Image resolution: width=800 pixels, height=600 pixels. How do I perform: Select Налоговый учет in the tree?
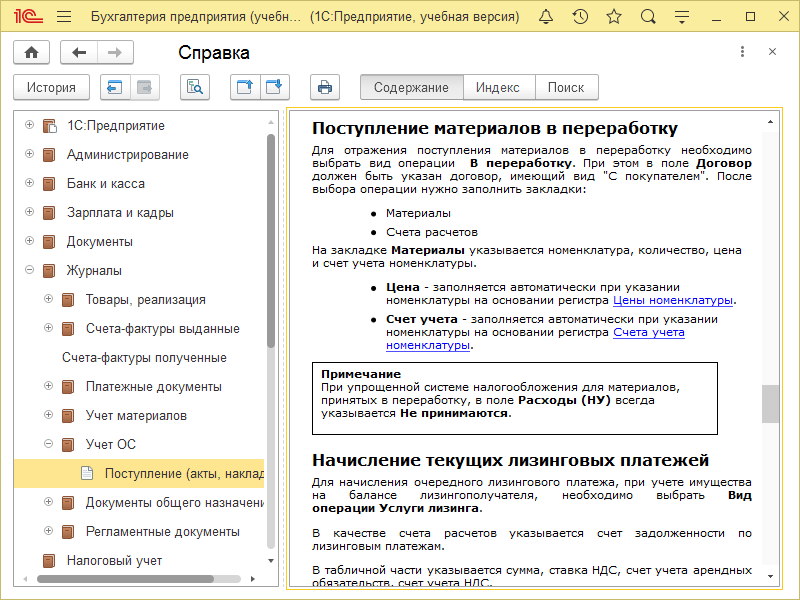pyautogui.click(x=114, y=561)
